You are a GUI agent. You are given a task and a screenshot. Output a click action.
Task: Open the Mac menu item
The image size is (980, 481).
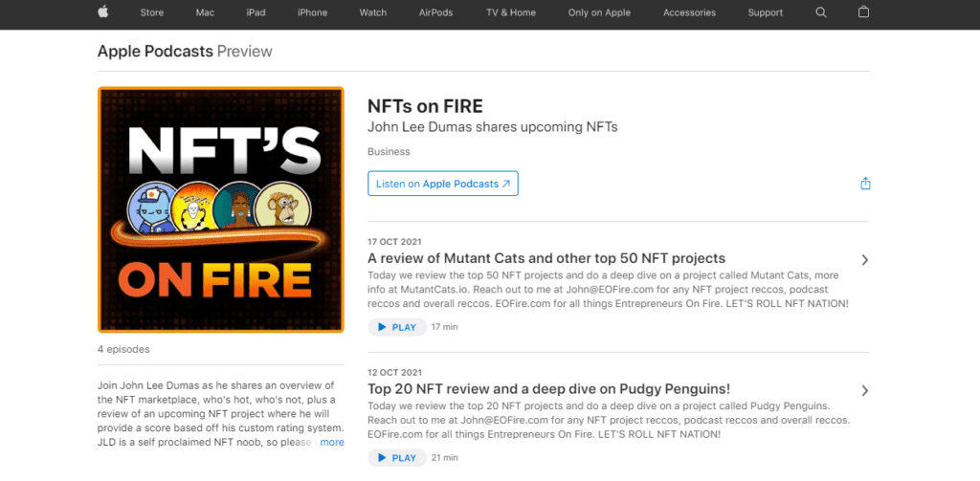pos(205,12)
